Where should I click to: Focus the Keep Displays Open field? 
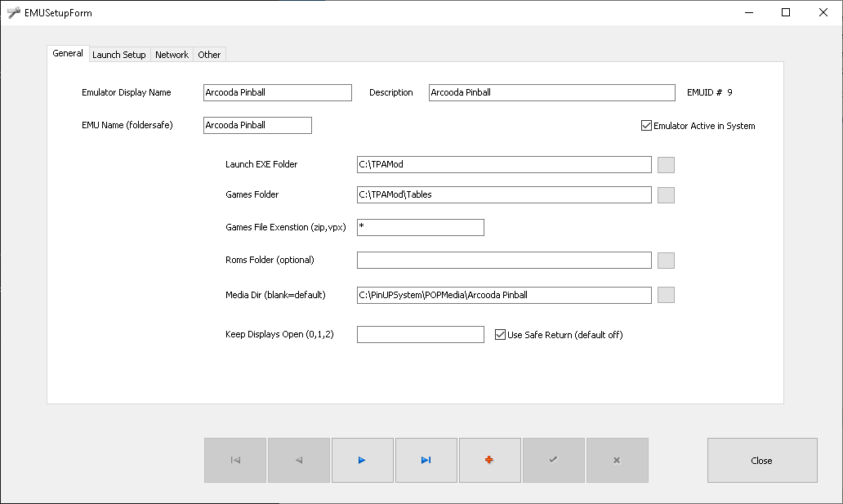pyautogui.click(x=420, y=335)
